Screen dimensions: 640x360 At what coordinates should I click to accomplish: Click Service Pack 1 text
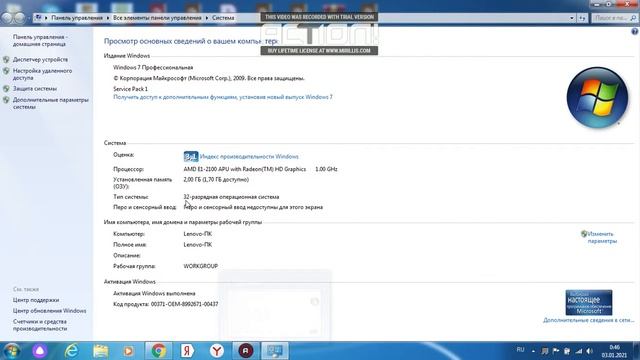[x=131, y=89]
